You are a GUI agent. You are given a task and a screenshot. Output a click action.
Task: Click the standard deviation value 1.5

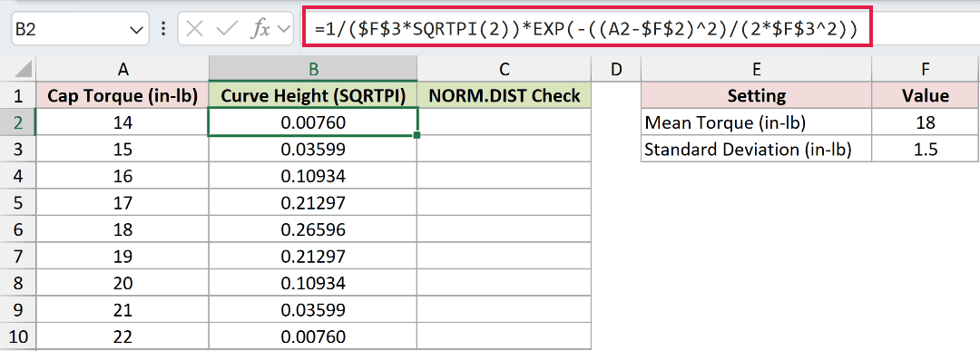926,149
